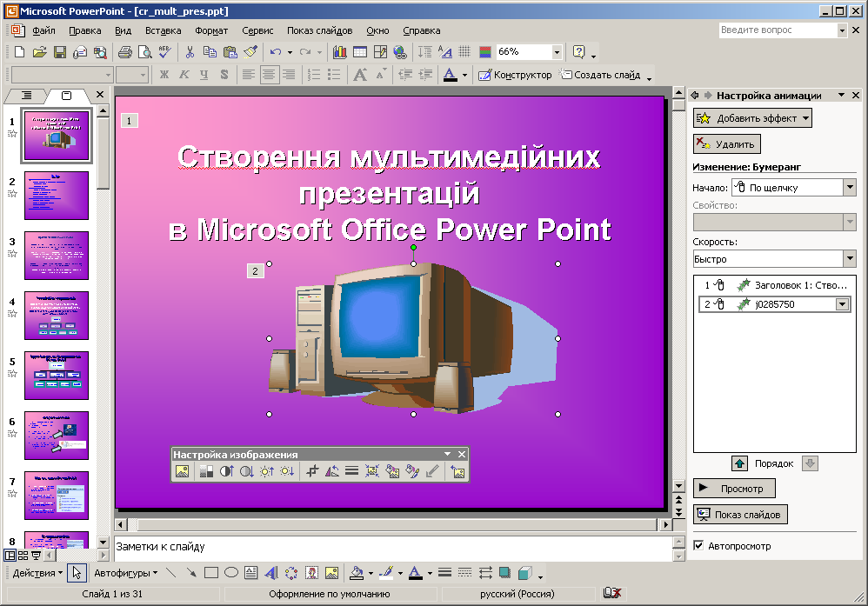868x606 pixels.
Task: Cut selection with scissors icon
Action: point(190,52)
